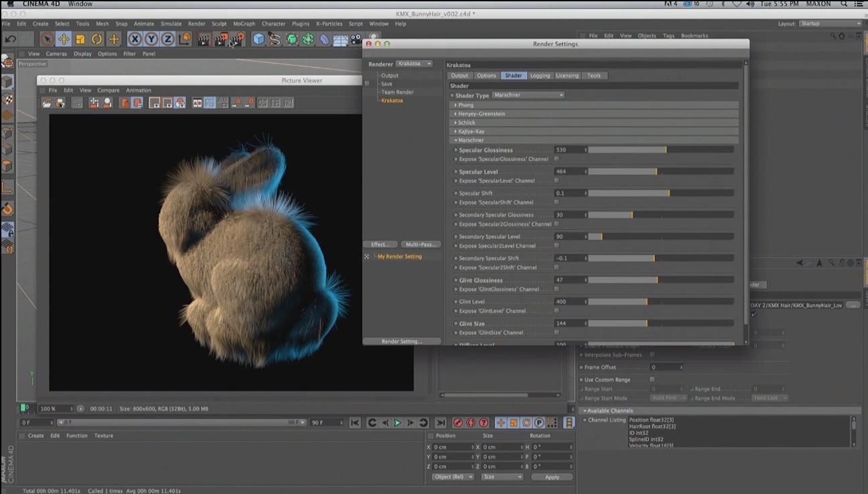Image resolution: width=868 pixels, height=494 pixels.
Task: Jump to the end of animation
Action: tap(440, 423)
